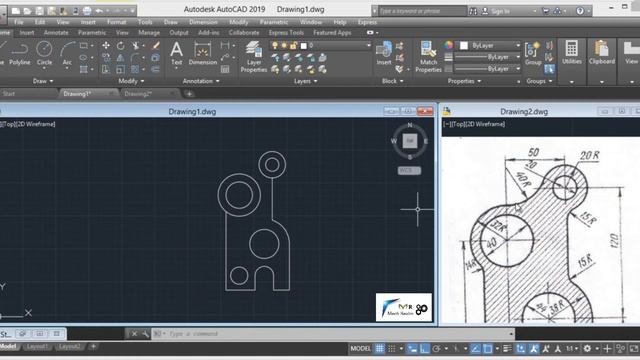This screenshot has width=640, height=360.
Task: Open the ByLayer object color dropdown
Action: (518, 46)
